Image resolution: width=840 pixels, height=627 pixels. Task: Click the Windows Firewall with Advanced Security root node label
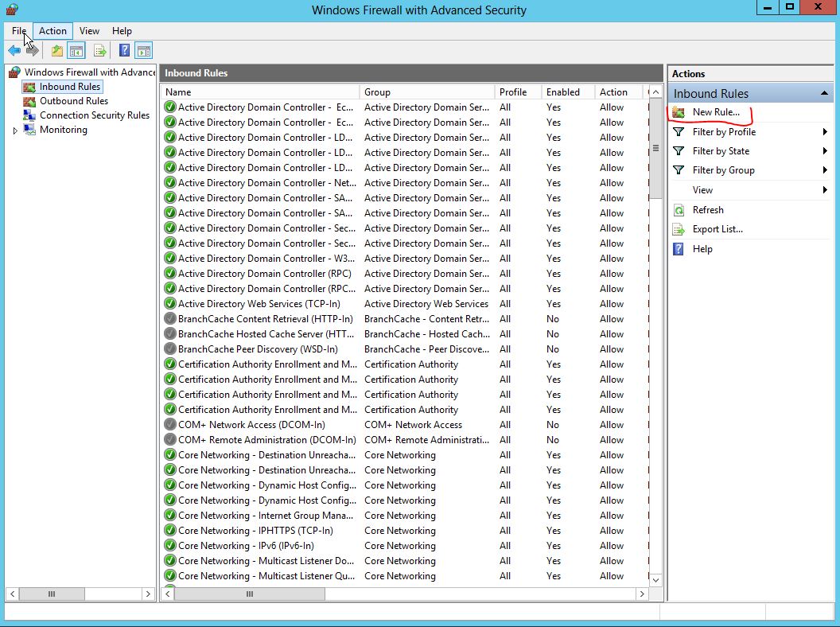(x=89, y=72)
